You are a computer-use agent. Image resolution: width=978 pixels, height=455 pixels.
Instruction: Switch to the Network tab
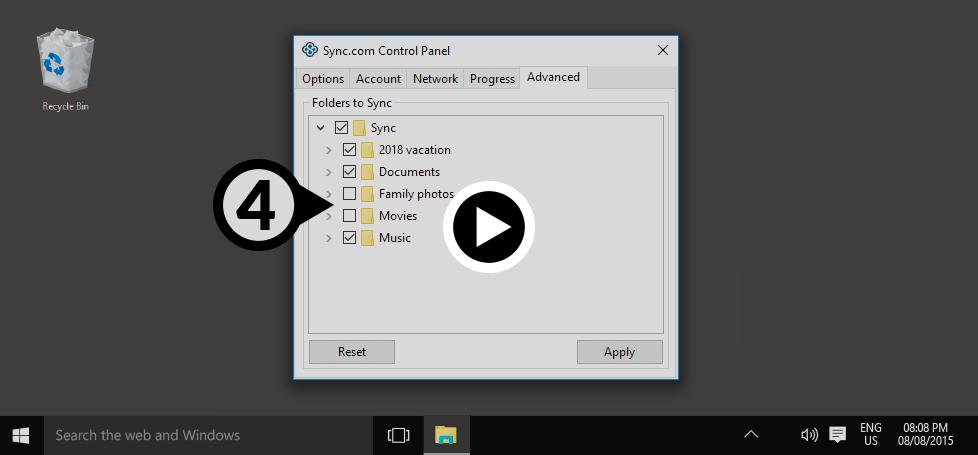tap(435, 79)
